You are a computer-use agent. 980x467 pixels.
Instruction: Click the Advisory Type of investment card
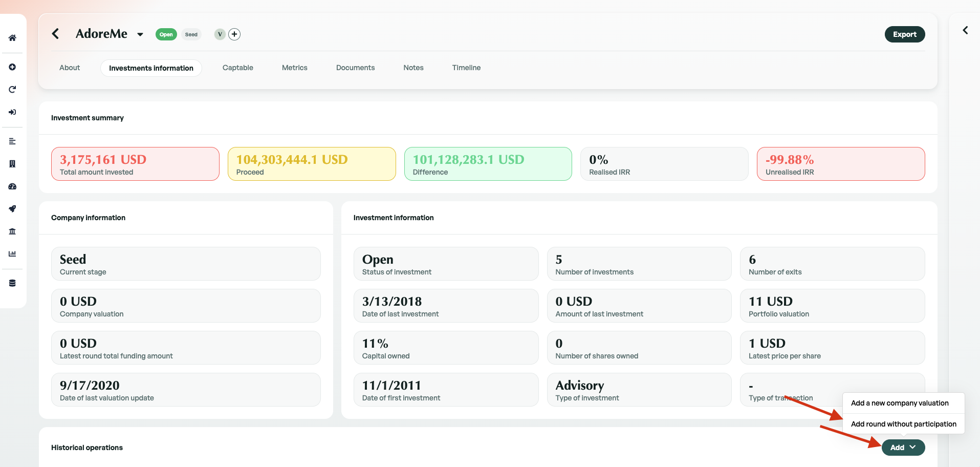pos(639,390)
